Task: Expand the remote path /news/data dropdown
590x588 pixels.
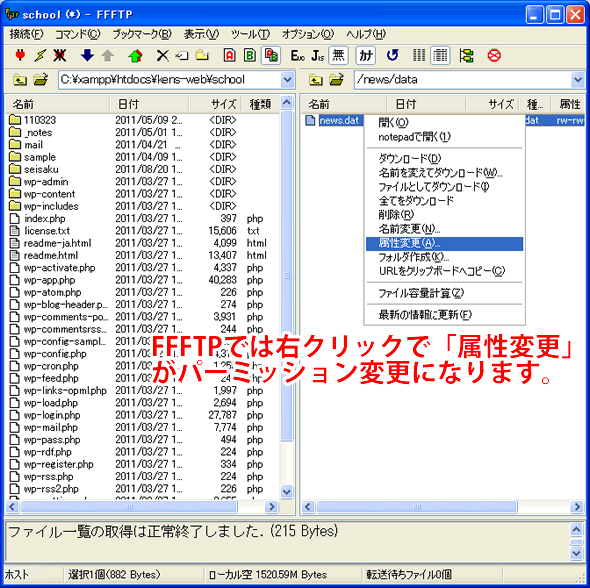Action: [x=578, y=80]
